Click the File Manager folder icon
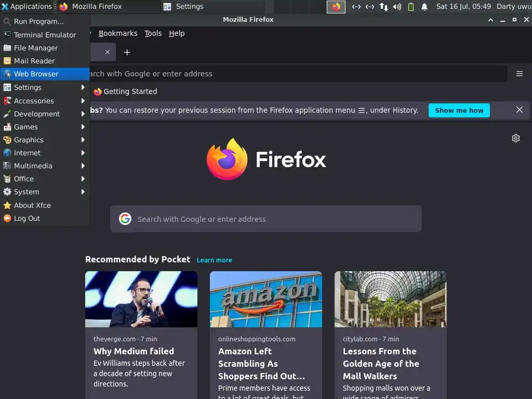The height and width of the screenshot is (399, 532). tap(7, 48)
